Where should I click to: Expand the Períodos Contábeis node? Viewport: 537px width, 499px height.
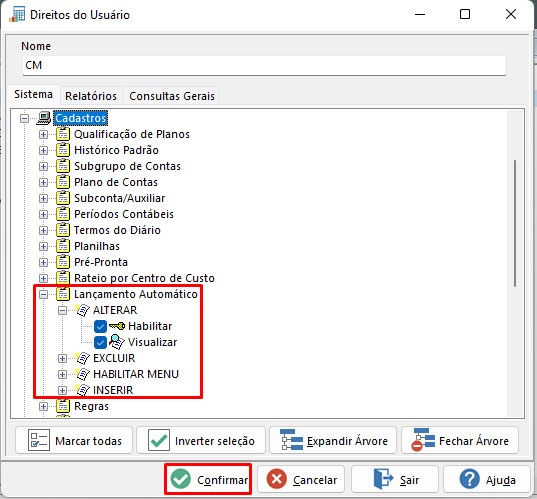click(43, 214)
